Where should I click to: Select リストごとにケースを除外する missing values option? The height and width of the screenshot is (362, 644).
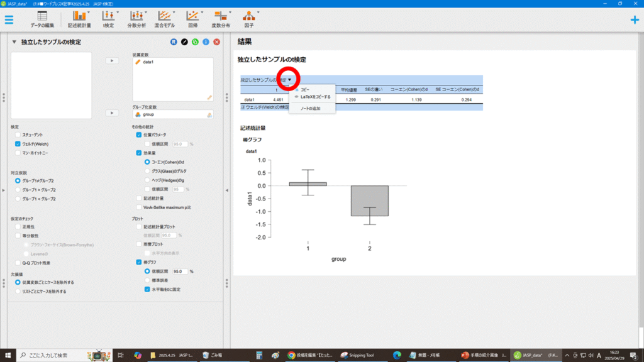[x=18, y=292]
